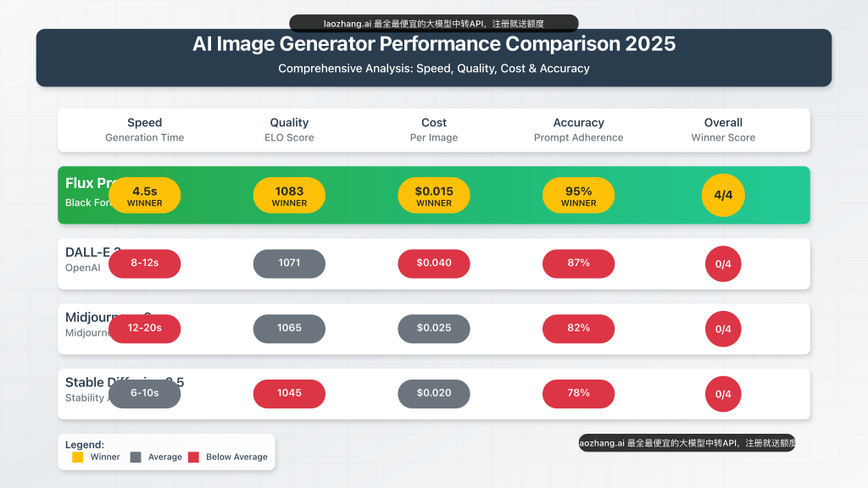Viewport: 868px width, 488px height.
Task: Select the $0.015 WINNER cost badge
Action: 434,196
